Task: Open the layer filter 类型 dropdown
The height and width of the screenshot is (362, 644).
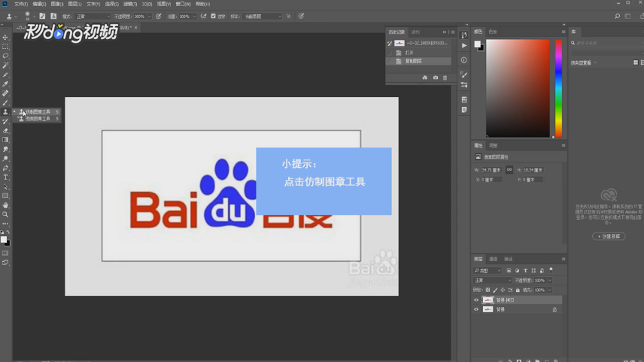Action: [x=487, y=271]
